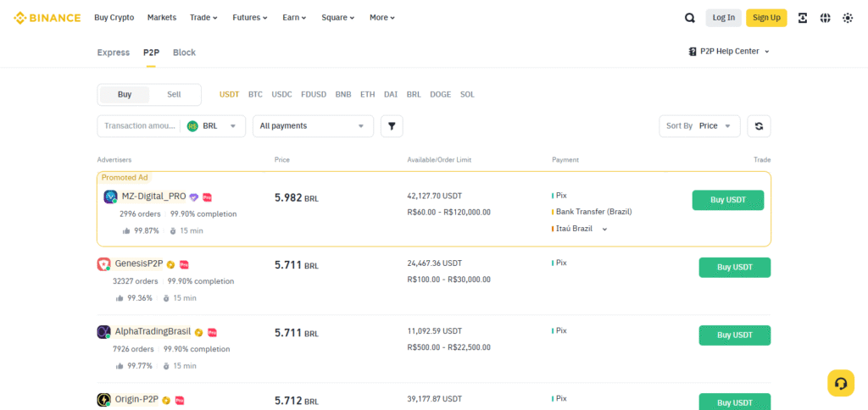The height and width of the screenshot is (410, 868).
Task: Toggle the dark mode theme icon
Action: pyautogui.click(x=848, y=18)
